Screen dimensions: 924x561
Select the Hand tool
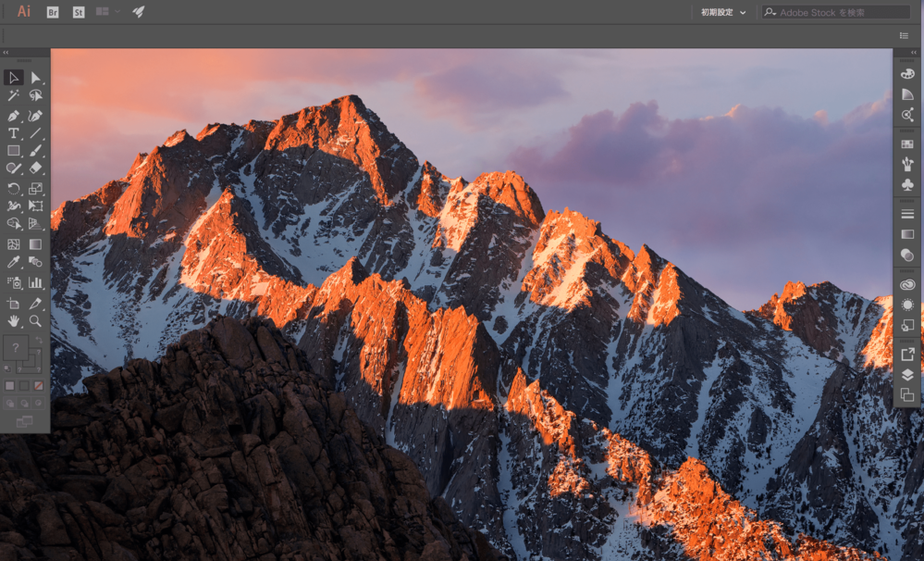coord(14,321)
